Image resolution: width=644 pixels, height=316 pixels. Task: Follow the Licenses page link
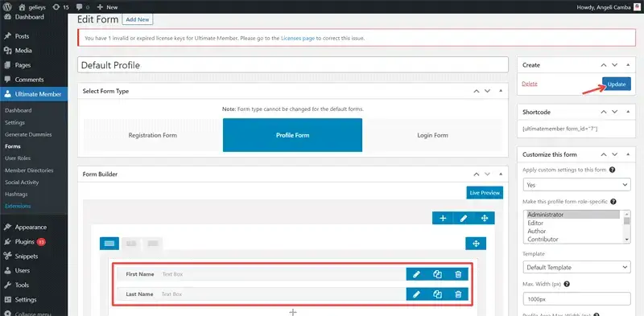298,38
